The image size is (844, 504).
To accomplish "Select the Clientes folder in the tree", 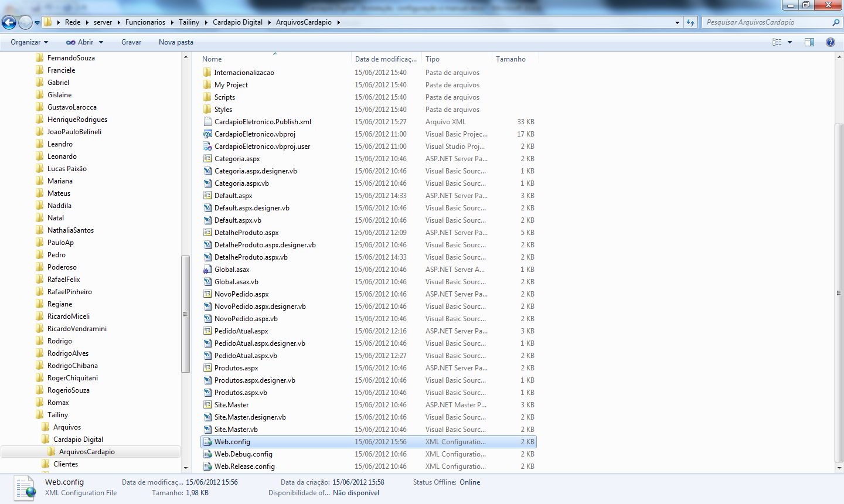I will [66, 464].
